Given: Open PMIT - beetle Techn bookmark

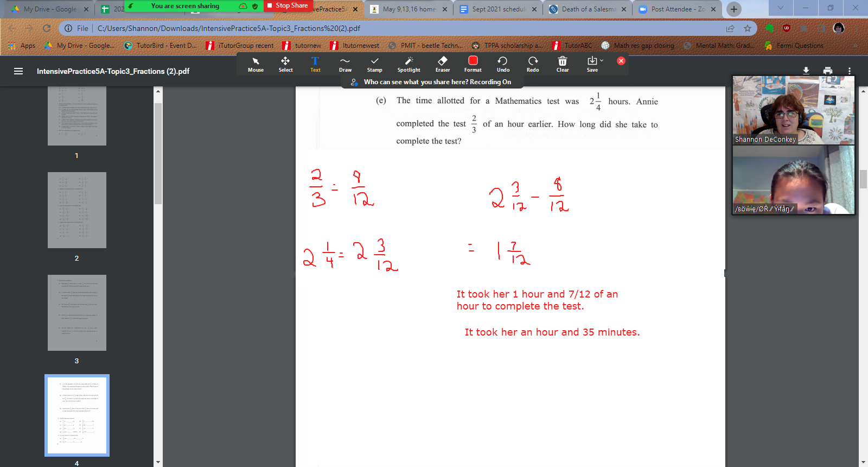Looking at the screenshot, I should point(426,46).
